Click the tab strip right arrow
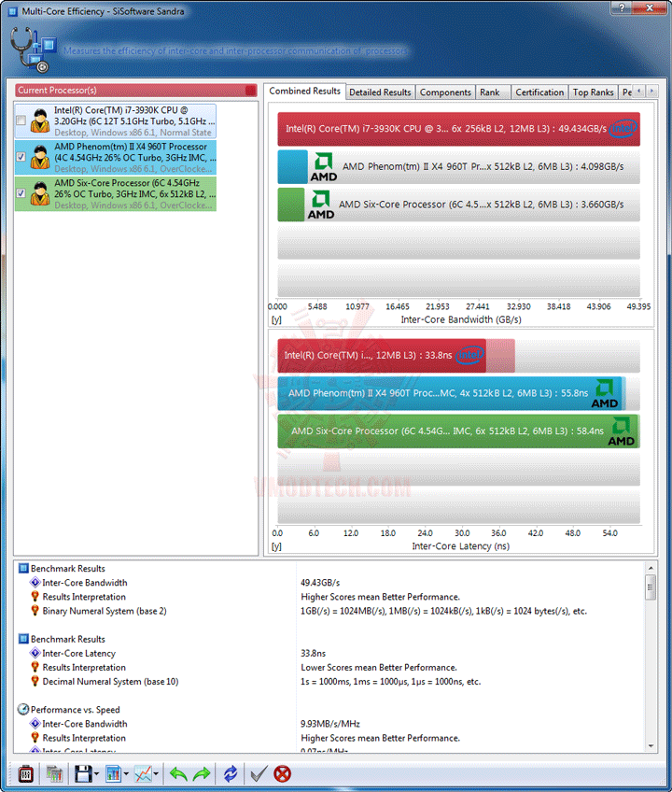The width and height of the screenshot is (672, 792). [x=651, y=91]
